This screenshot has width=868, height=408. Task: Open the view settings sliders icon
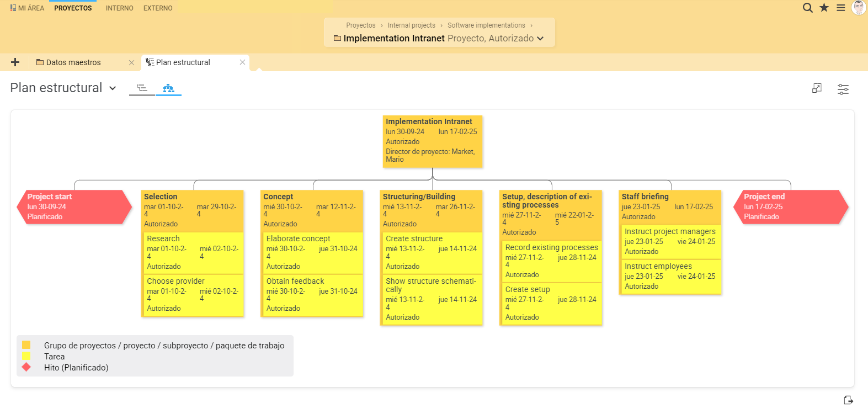pyautogui.click(x=843, y=89)
